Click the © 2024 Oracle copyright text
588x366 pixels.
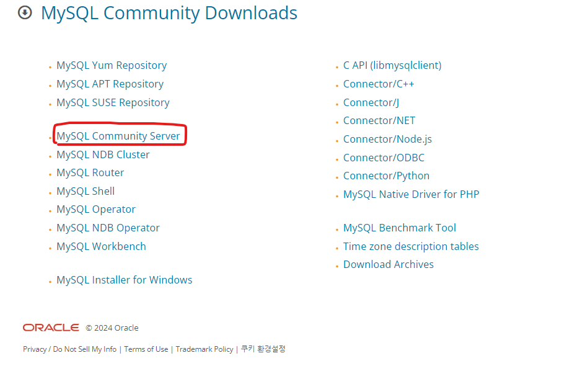point(112,328)
